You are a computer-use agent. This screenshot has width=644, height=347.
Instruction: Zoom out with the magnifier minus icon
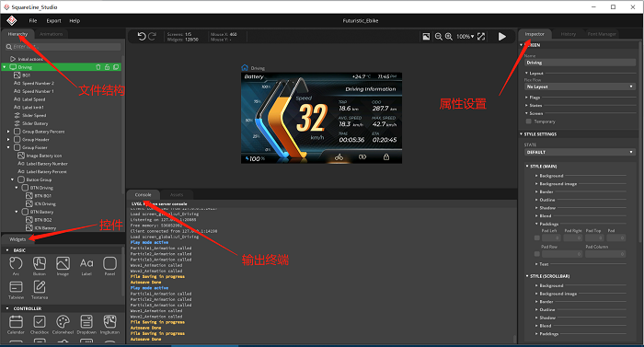[438, 37]
